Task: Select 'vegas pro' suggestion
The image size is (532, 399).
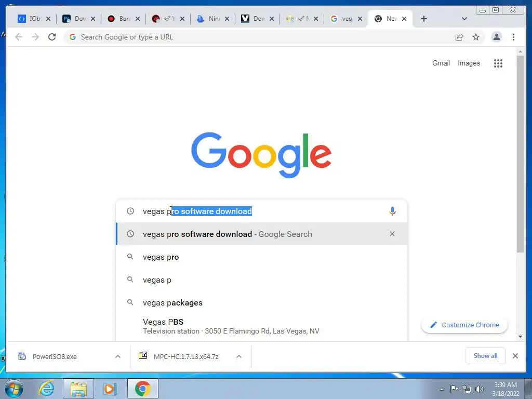Action: coord(261,257)
